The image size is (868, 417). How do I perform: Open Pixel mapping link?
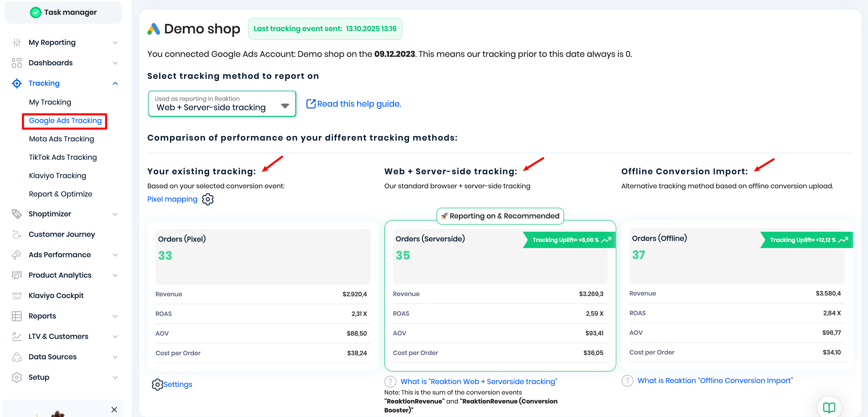172,199
